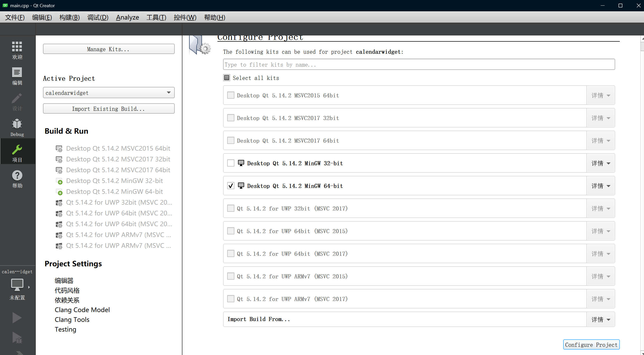Open the 构建(B) Build menu
The height and width of the screenshot is (355, 644).
[x=69, y=17]
